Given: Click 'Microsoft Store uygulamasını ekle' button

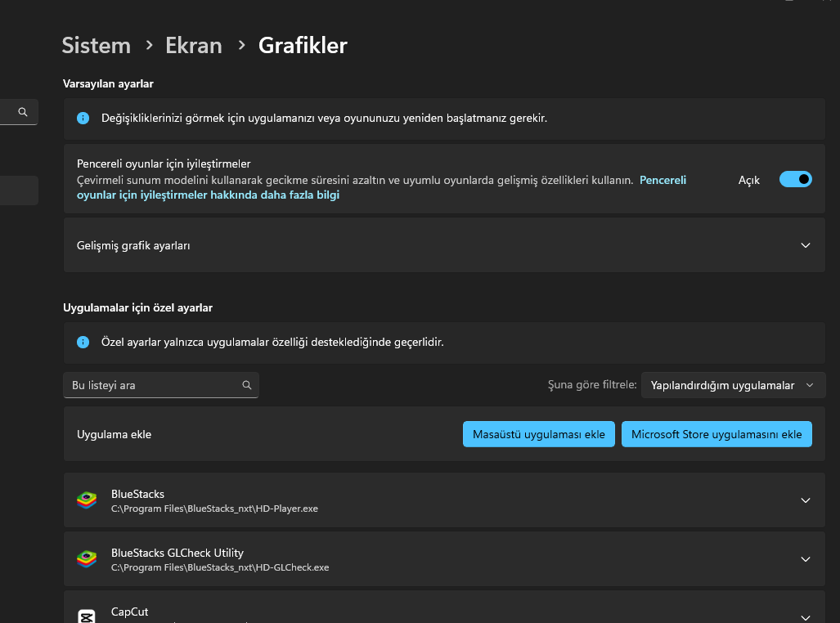Looking at the screenshot, I should [716, 434].
